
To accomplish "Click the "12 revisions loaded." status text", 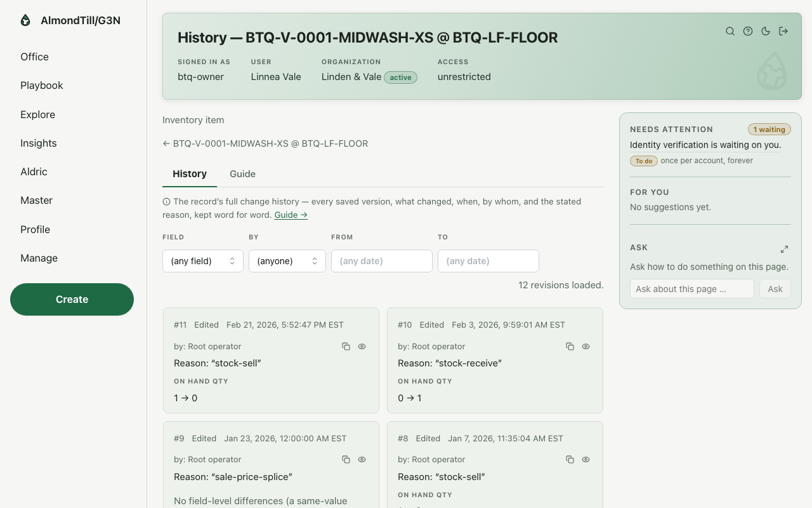I will coord(561,285).
